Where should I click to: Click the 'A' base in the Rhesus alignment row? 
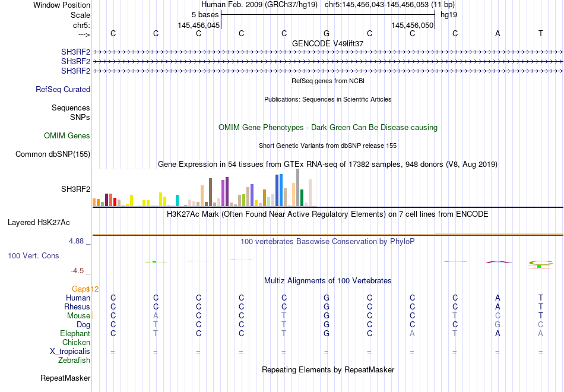[x=498, y=306]
